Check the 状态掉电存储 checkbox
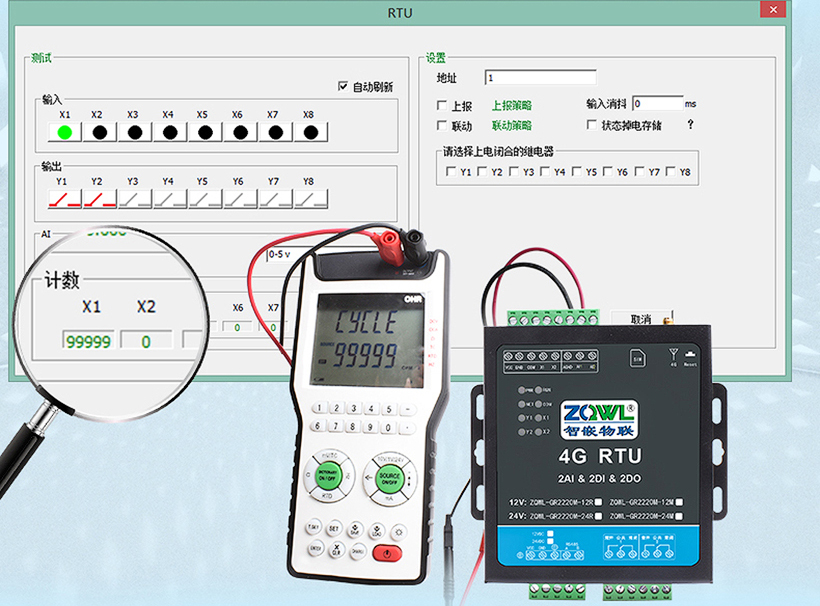The height and width of the screenshot is (606, 820). pyautogui.click(x=593, y=126)
